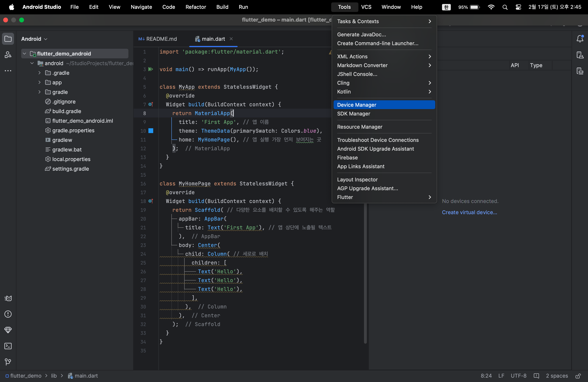Open the Git version control sidebar icon

click(x=8, y=362)
